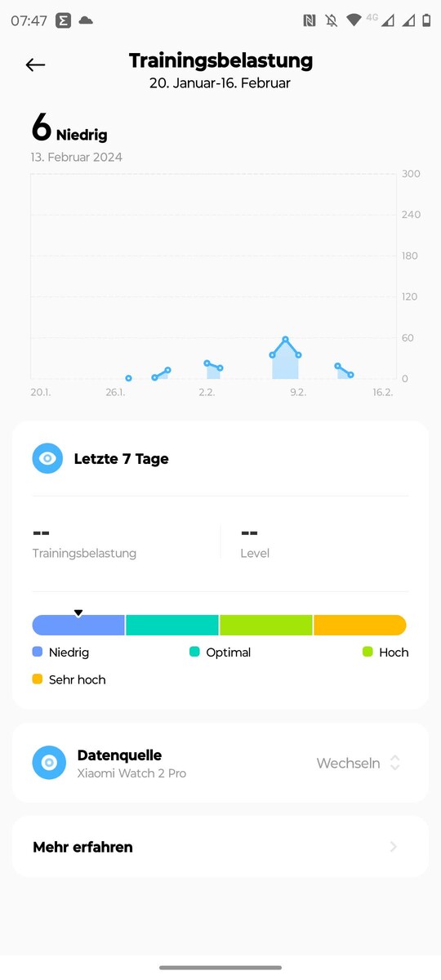Tap the date range 20. Januar-16. Februar
This screenshot has width=441, height=980.
[x=220, y=83]
